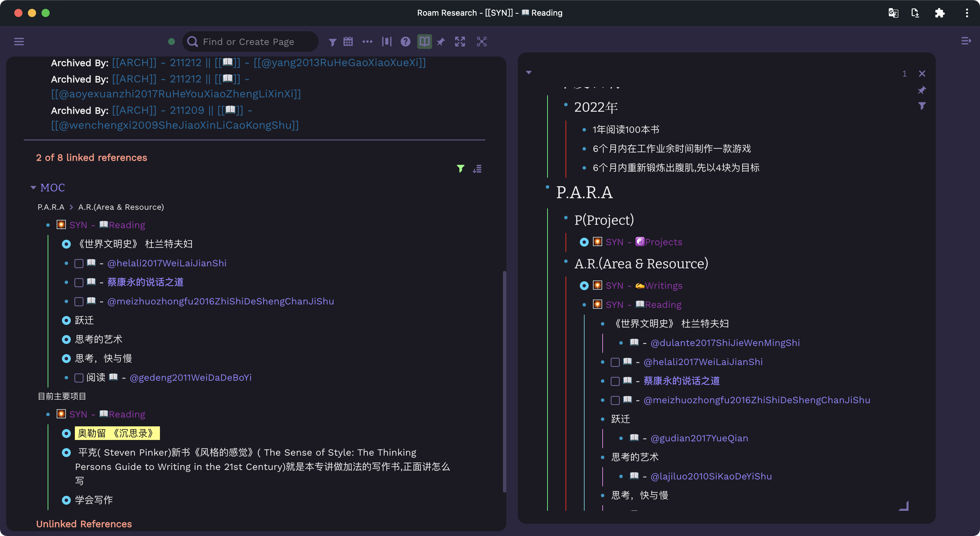Screen dimensions: 980x536
Task: Check the 蔡康永的说话之道 box in sidebar
Action: [615, 381]
